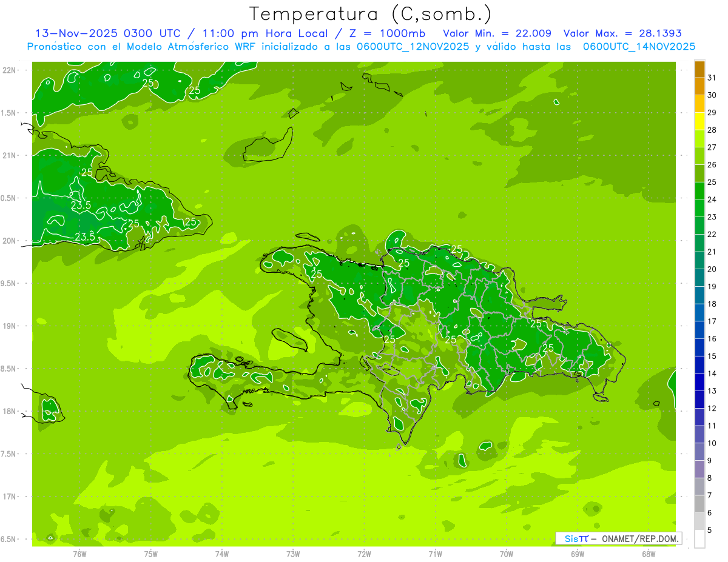Select "0600UTC_14NOV2025" valid-until time text
The height and width of the screenshot is (562, 728).
pyautogui.click(x=639, y=47)
